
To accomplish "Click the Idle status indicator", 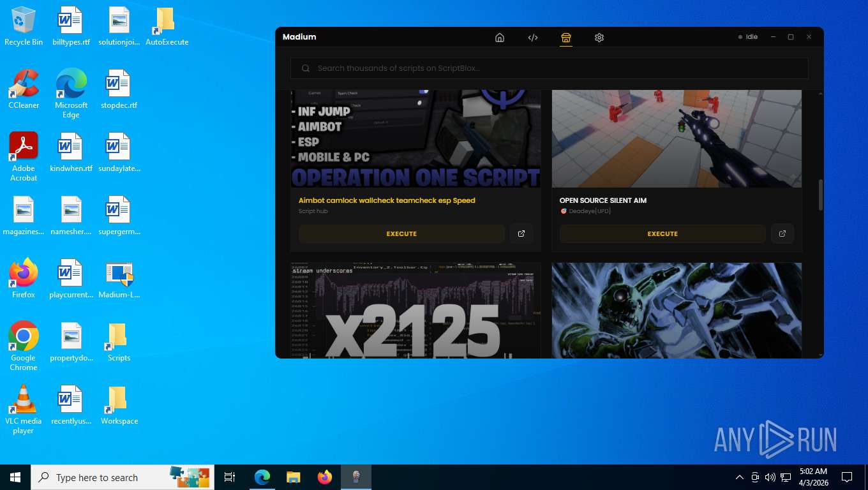I will point(748,37).
